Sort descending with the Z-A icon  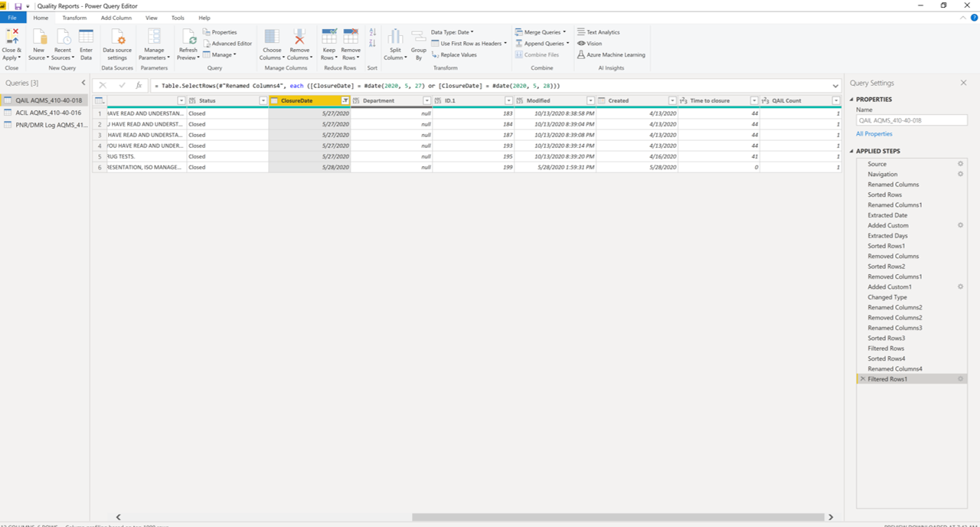pos(373,44)
